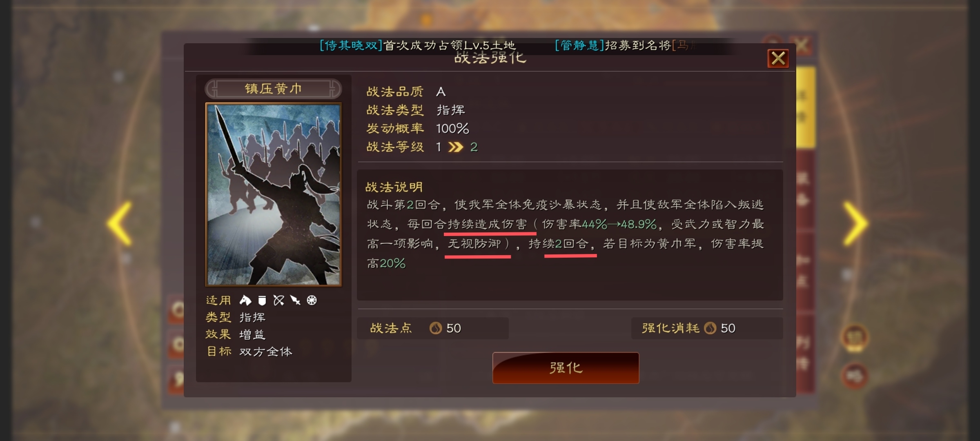The height and width of the screenshot is (441, 980).
Task: Tap the siege wheel troop icon
Action: [312, 301]
